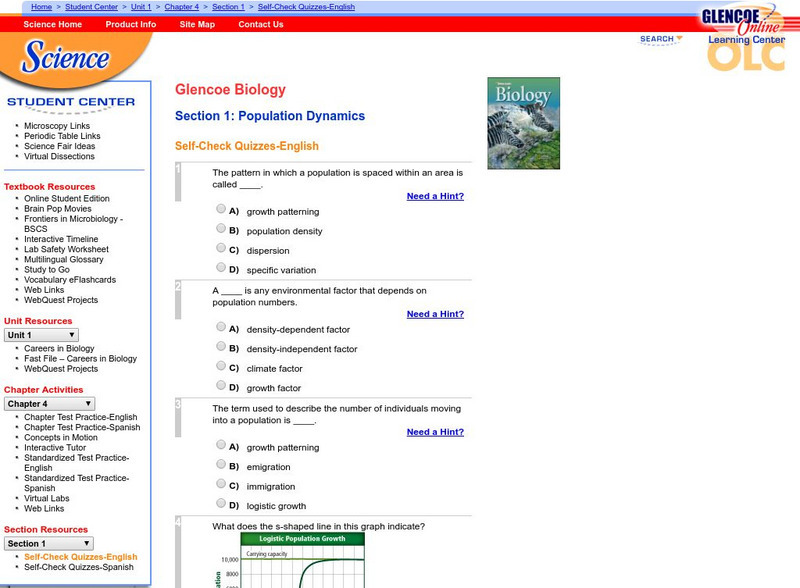
Task: Open Contact Us menu item
Action: point(261,24)
